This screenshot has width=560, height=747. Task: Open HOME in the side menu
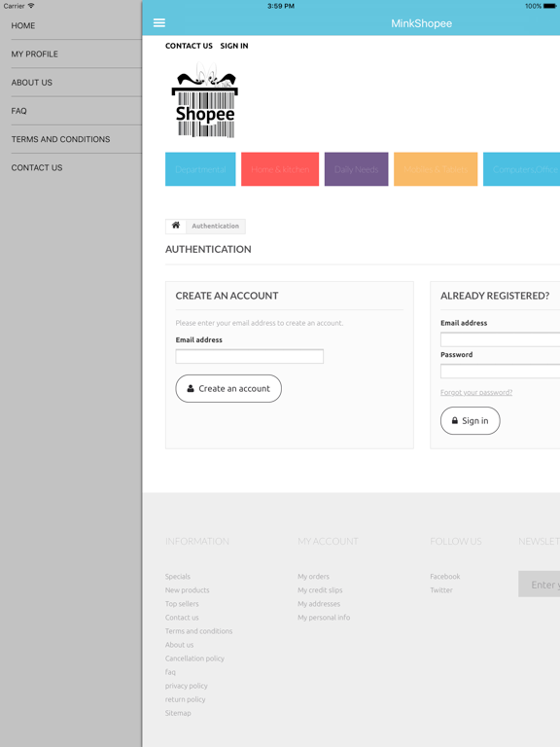coord(23,25)
